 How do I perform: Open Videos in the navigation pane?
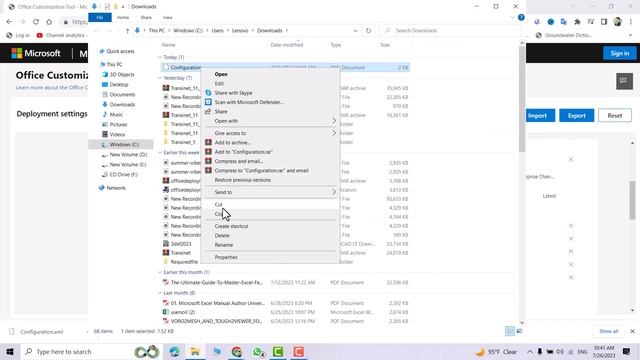[x=117, y=135]
